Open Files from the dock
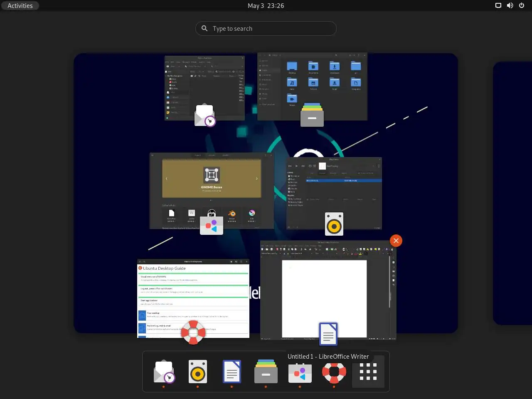 [266, 371]
